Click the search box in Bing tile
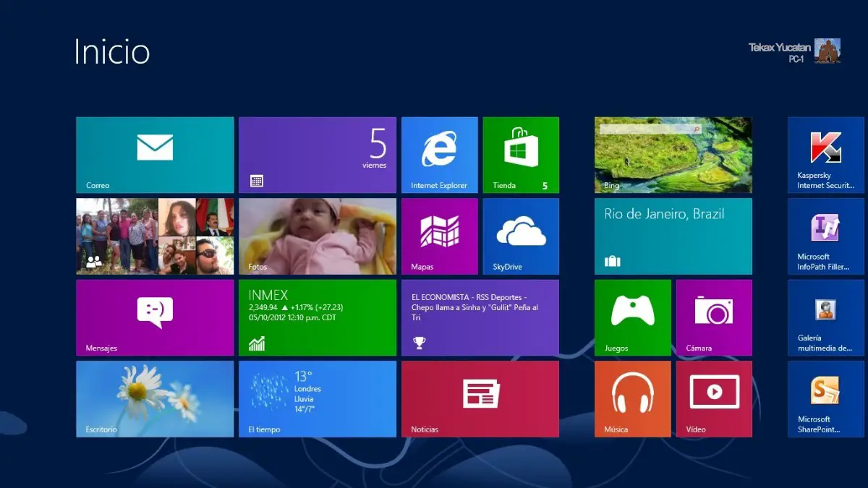This screenshot has height=488, width=868. coord(650,129)
